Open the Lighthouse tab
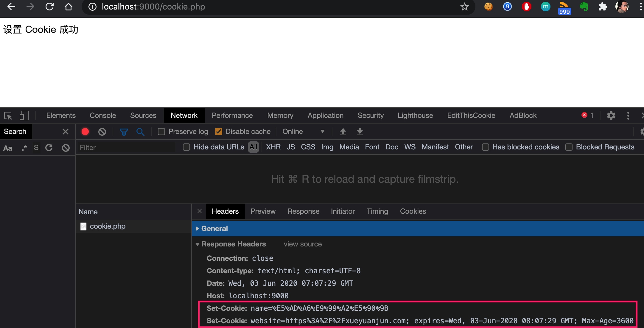 [415, 115]
